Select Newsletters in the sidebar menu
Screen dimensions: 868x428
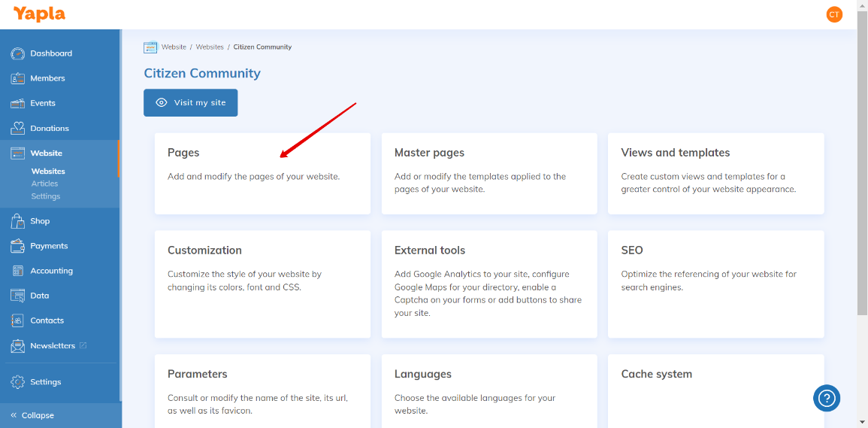pyautogui.click(x=52, y=346)
